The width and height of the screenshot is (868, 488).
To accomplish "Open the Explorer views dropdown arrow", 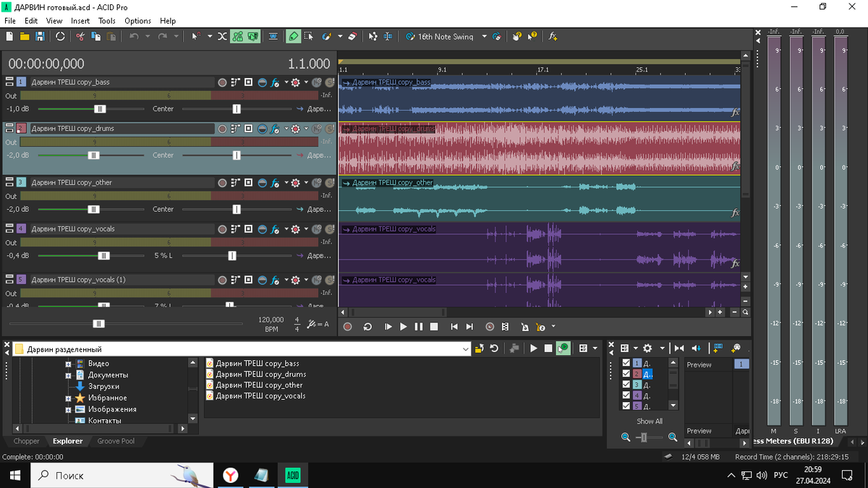I will pos(595,348).
